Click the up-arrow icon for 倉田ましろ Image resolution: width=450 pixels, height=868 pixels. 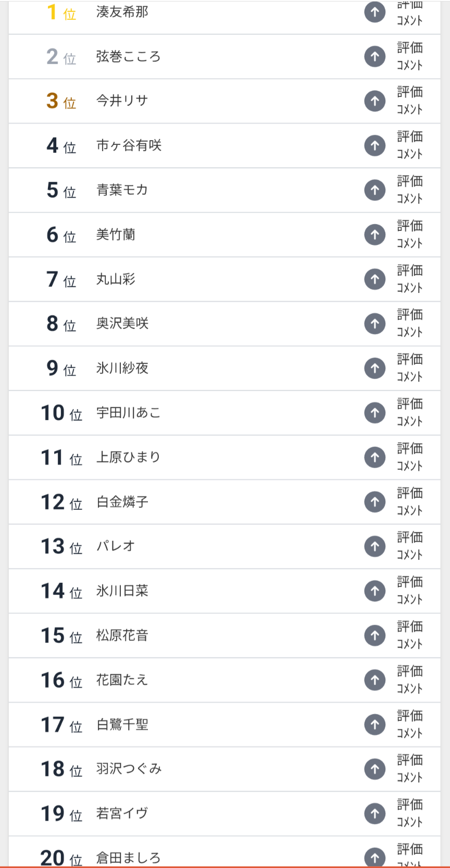[374, 857]
